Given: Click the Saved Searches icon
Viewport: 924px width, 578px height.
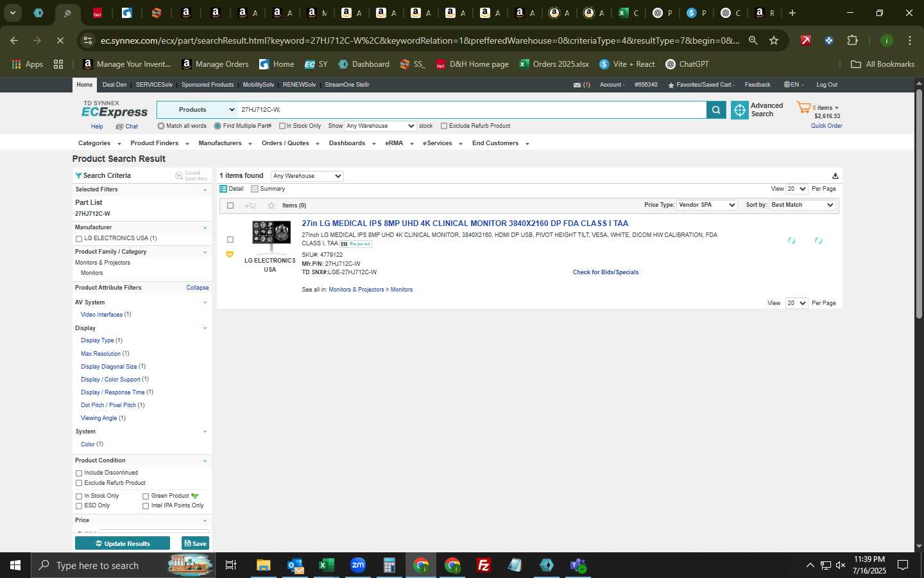Looking at the screenshot, I should [x=179, y=176].
